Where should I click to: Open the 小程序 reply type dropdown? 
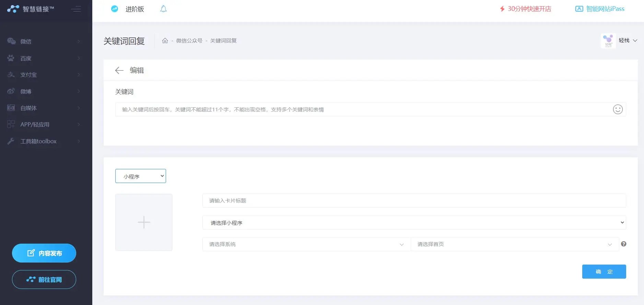(x=141, y=176)
